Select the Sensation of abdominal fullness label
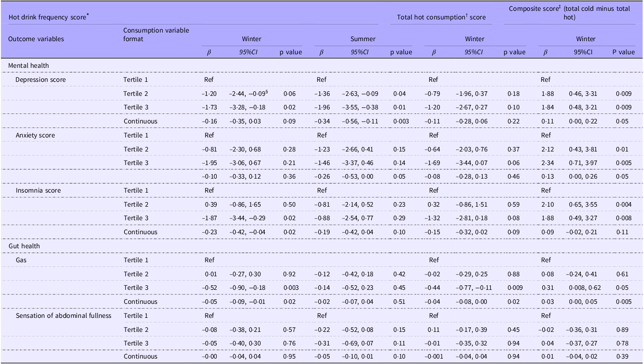This screenshot has height=364, width=644. [63, 315]
